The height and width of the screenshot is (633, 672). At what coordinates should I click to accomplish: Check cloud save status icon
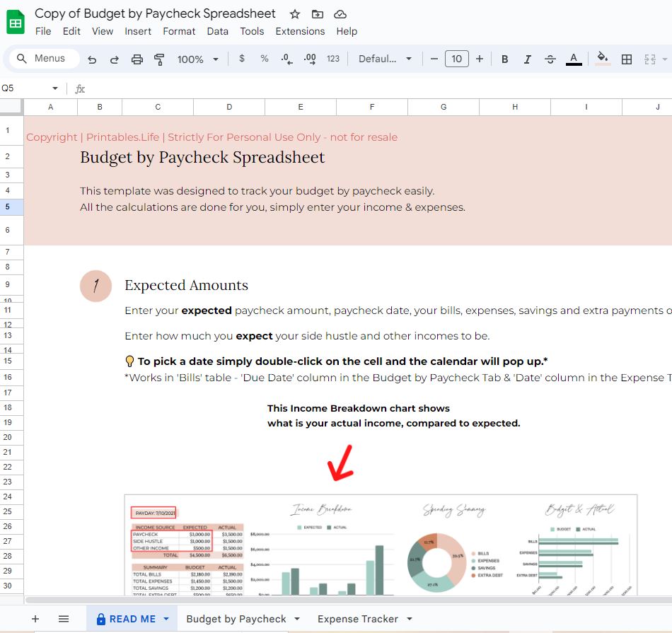[340, 14]
